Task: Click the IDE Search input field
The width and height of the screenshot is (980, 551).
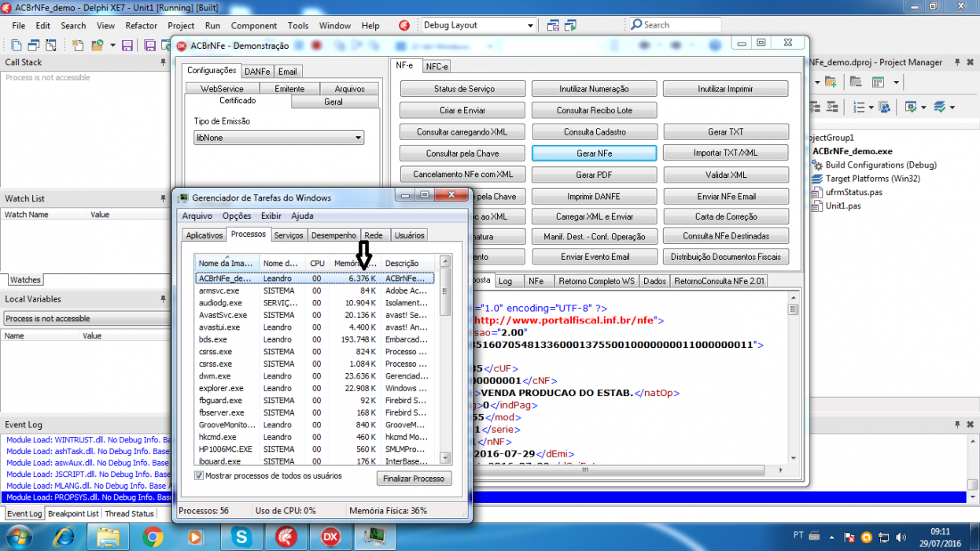Action: click(x=675, y=25)
